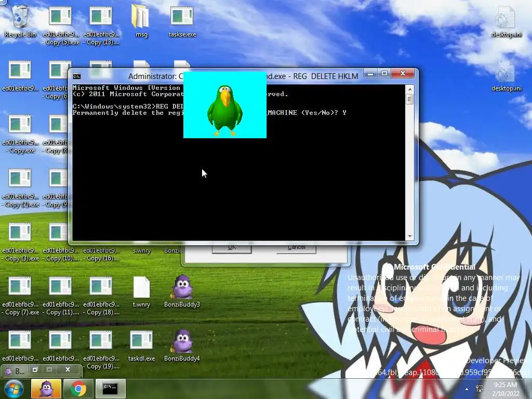Minimize the Administrator command prompt window
Screen dimensions: 532x399
370,74
